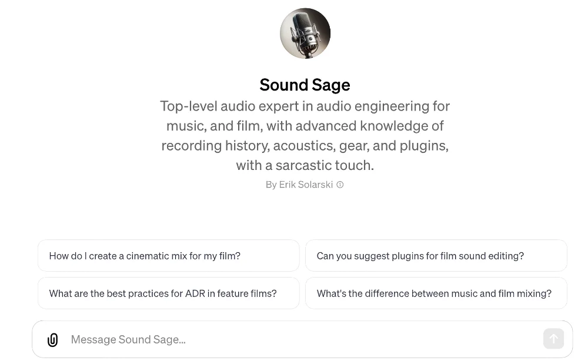588x364 pixels.
Task: Click the Sound Sage description text
Action: [x=305, y=135]
